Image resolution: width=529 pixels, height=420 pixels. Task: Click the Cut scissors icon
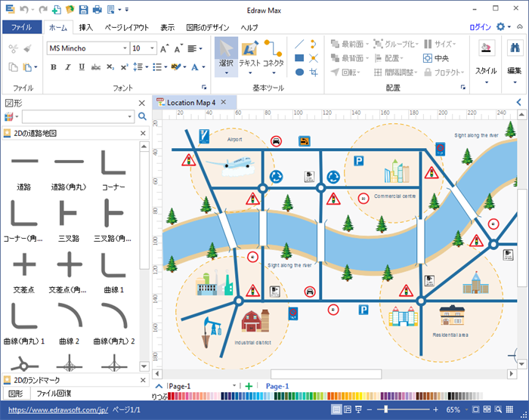point(14,48)
